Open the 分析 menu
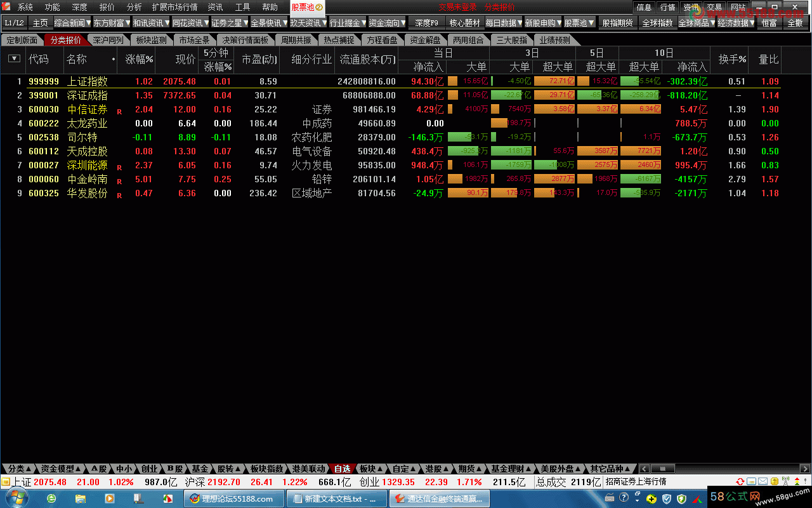Image resolution: width=812 pixels, height=508 pixels. pos(134,7)
